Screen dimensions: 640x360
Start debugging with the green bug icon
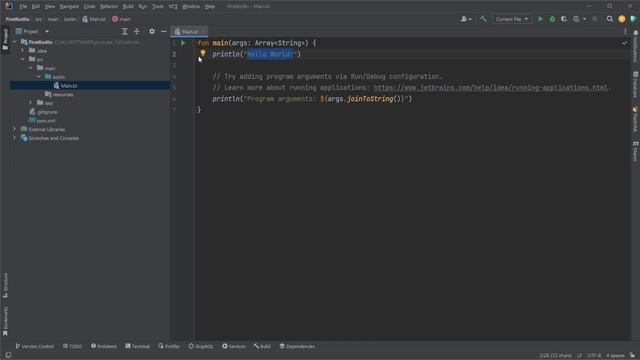552,19
